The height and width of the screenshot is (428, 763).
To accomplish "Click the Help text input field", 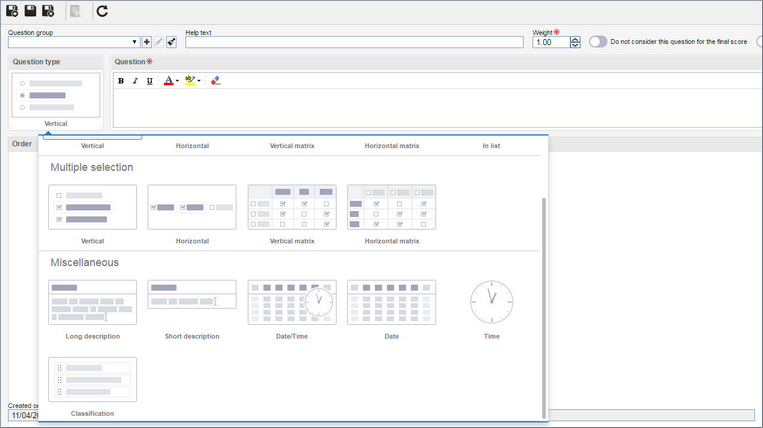I will coord(354,42).
